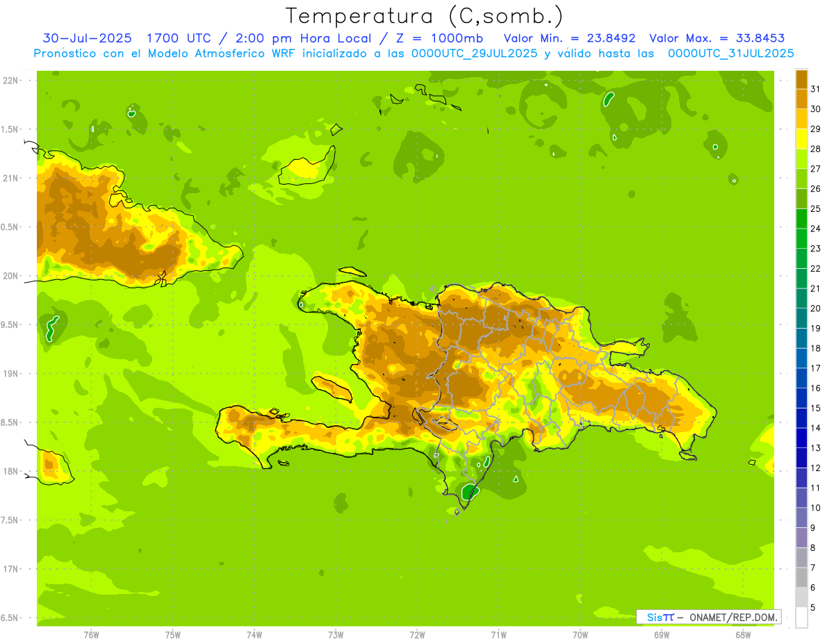The width and height of the screenshot is (834, 644).
Task: Click longitude label "75W"
Action: coord(173,634)
